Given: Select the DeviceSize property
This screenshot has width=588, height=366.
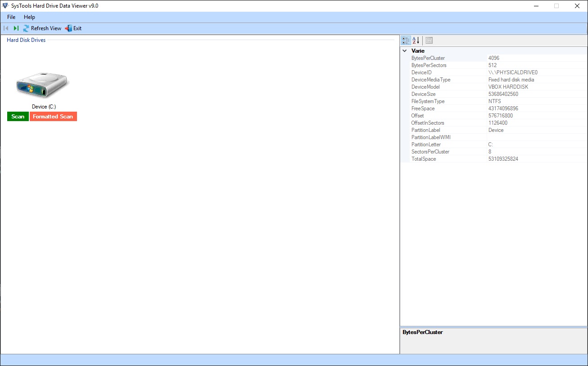Looking at the screenshot, I should [424, 94].
